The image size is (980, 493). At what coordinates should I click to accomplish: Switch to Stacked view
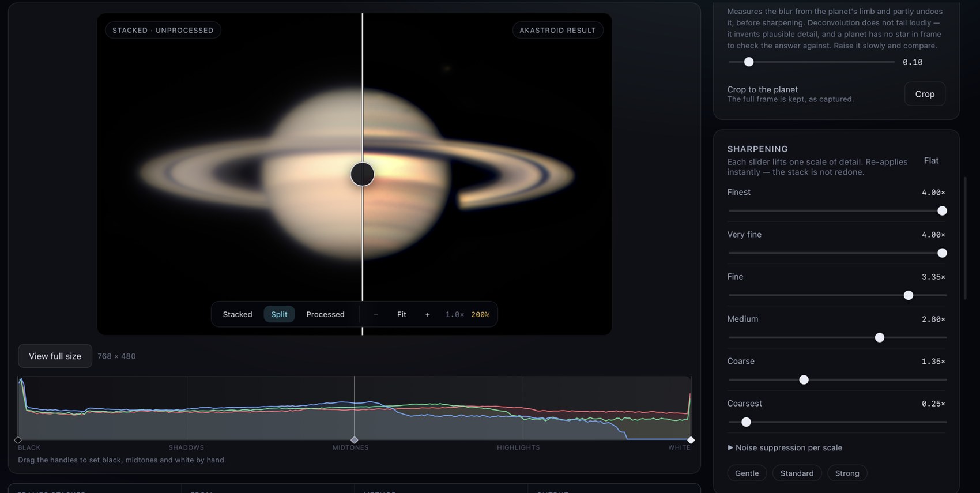click(x=238, y=314)
